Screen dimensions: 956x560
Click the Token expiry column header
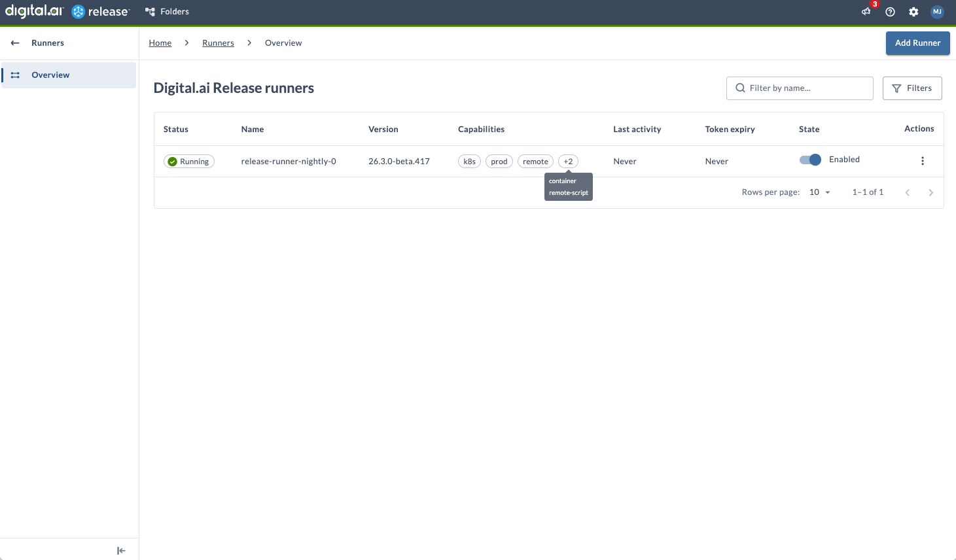tap(730, 130)
